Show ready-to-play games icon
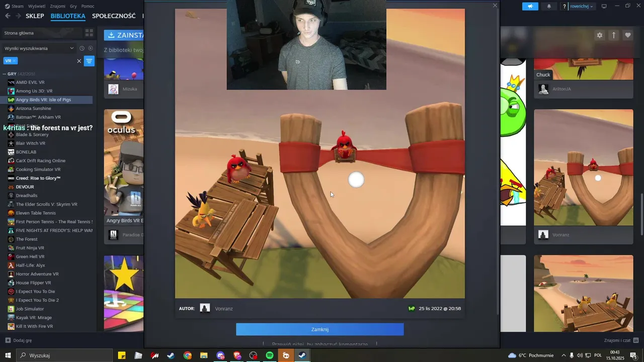The height and width of the screenshot is (362, 644). click(x=91, y=48)
